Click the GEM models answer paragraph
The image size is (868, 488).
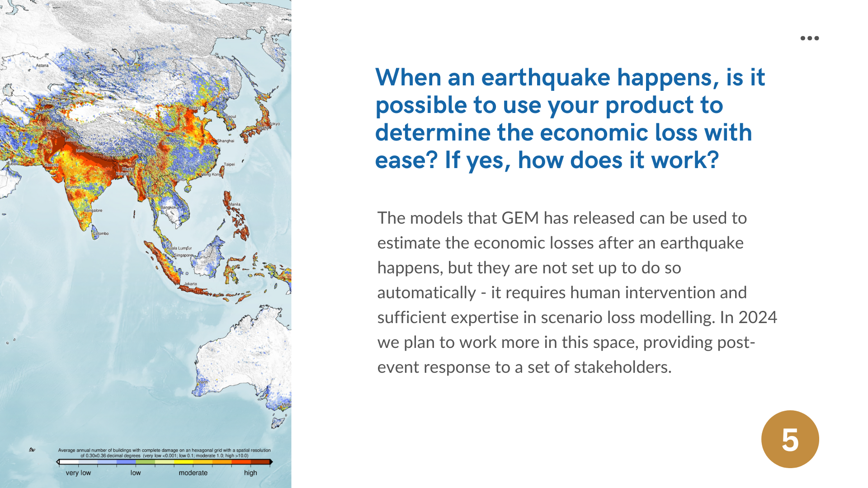pos(577,292)
